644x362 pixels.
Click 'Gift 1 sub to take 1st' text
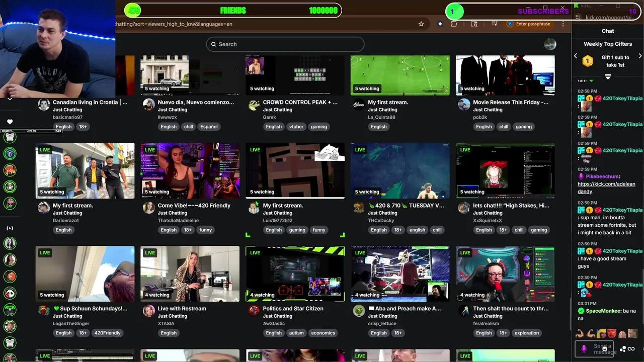tap(615, 61)
